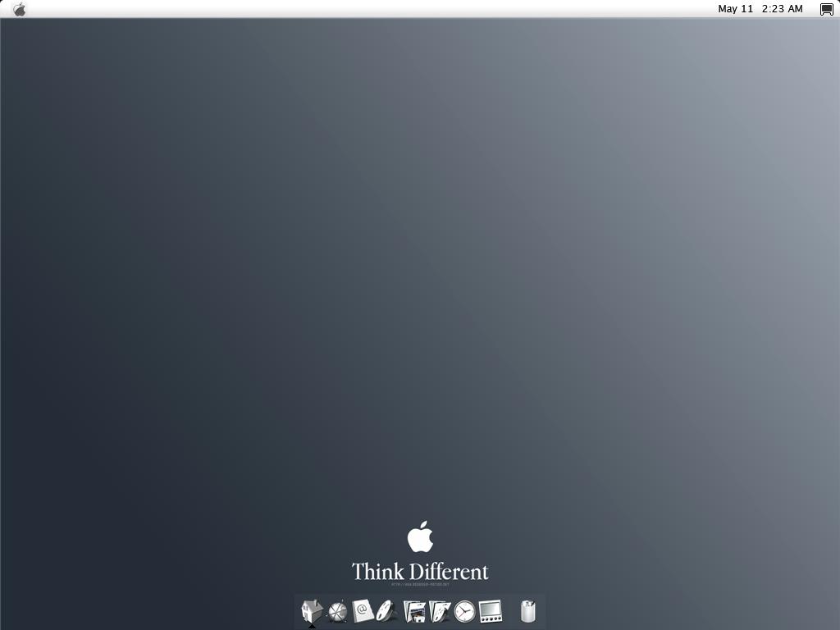Open the pictures folder in dock
The image size is (840, 630).
tap(414, 611)
